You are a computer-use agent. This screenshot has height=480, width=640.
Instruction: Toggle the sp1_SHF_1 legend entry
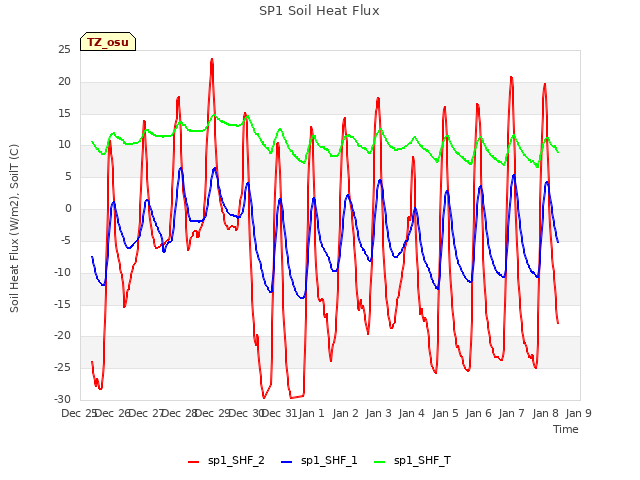point(319,461)
